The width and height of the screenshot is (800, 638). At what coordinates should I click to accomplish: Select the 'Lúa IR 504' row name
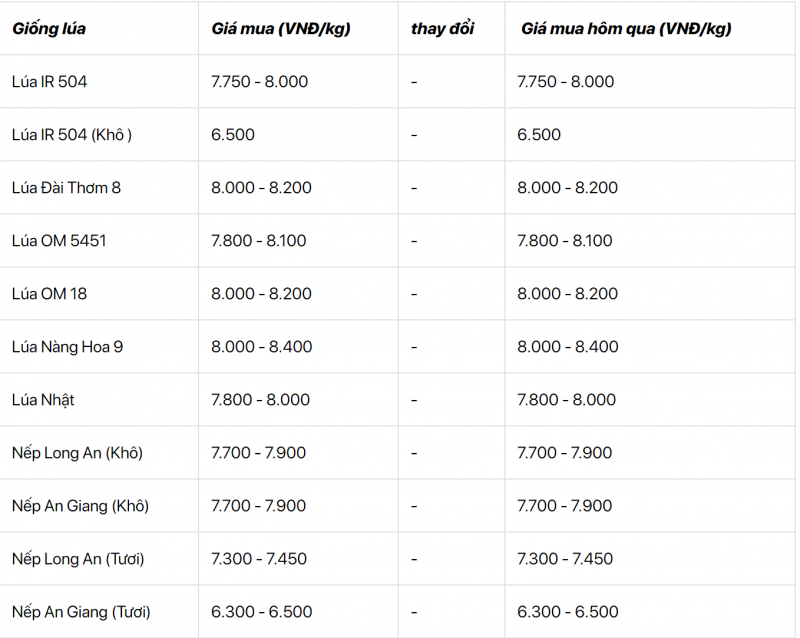[x=49, y=82]
